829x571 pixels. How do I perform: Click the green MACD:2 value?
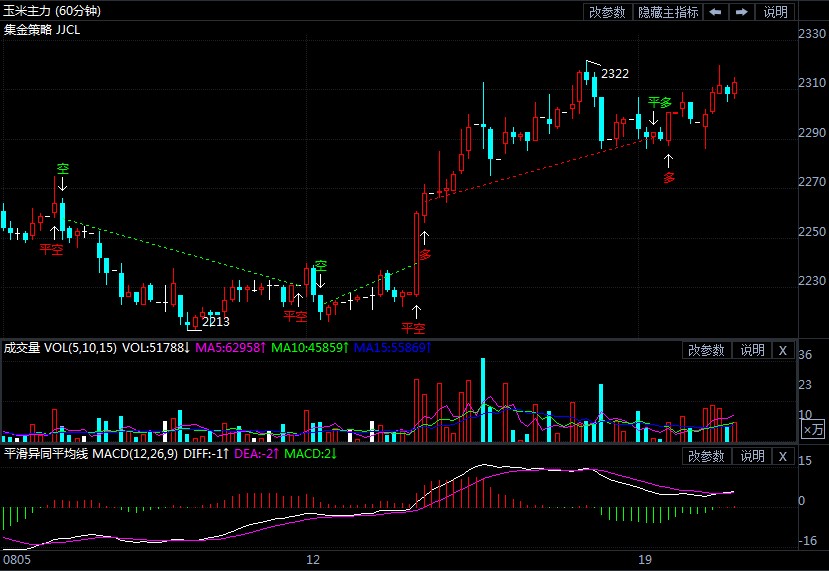point(310,454)
